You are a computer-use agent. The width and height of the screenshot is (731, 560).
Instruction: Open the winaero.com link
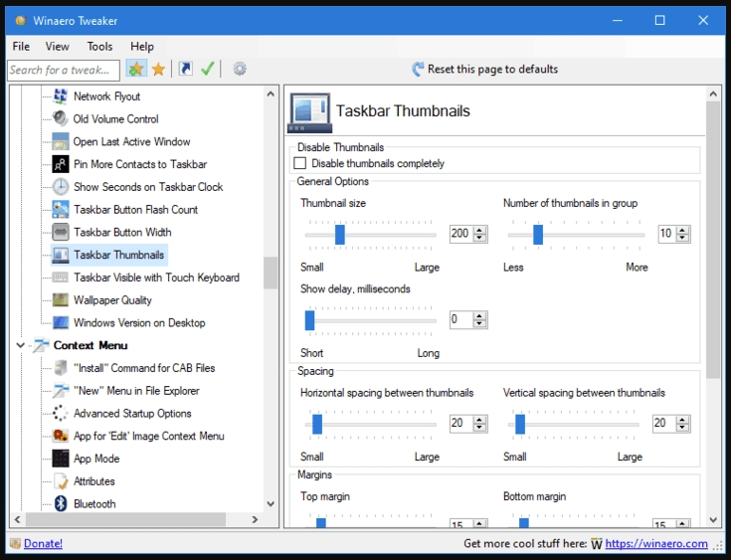click(x=656, y=544)
